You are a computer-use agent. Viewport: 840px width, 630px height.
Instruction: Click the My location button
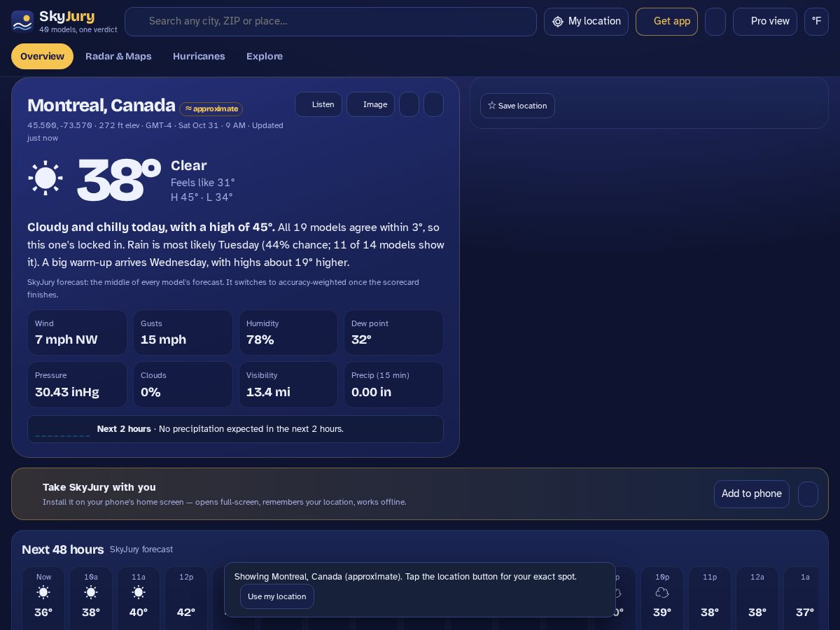click(x=586, y=22)
